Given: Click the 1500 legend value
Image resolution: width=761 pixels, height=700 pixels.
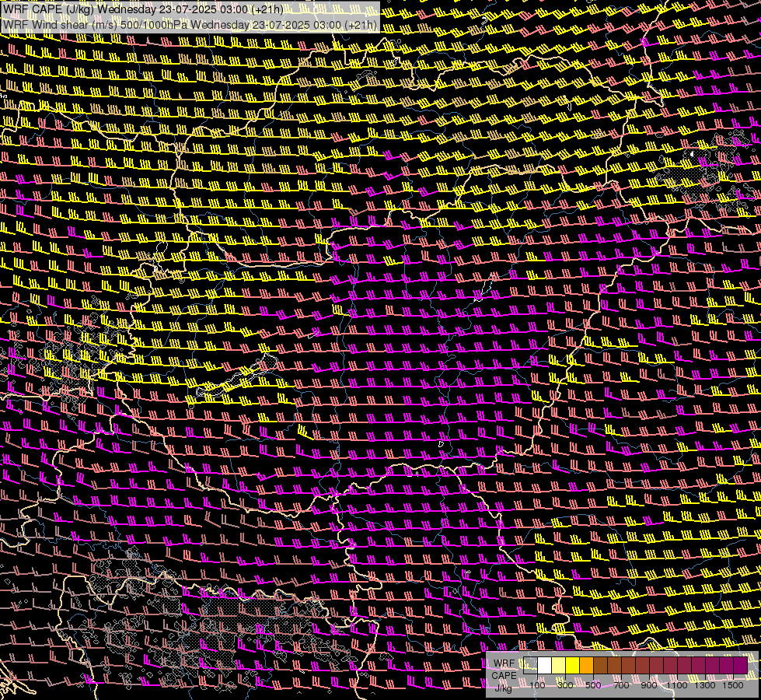Looking at the screenshot, I should [x=733, y=685].
